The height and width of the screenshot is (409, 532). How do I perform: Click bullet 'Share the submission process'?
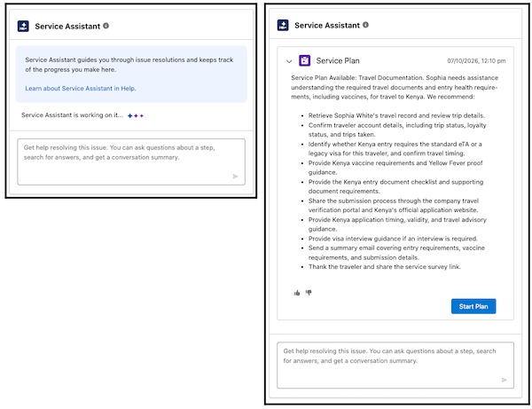(x=394, y=205)
